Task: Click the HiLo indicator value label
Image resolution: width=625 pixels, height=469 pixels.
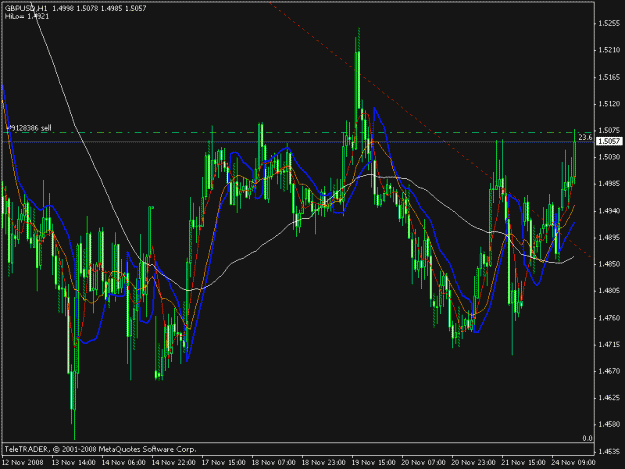Action: (x=27, y=16)
